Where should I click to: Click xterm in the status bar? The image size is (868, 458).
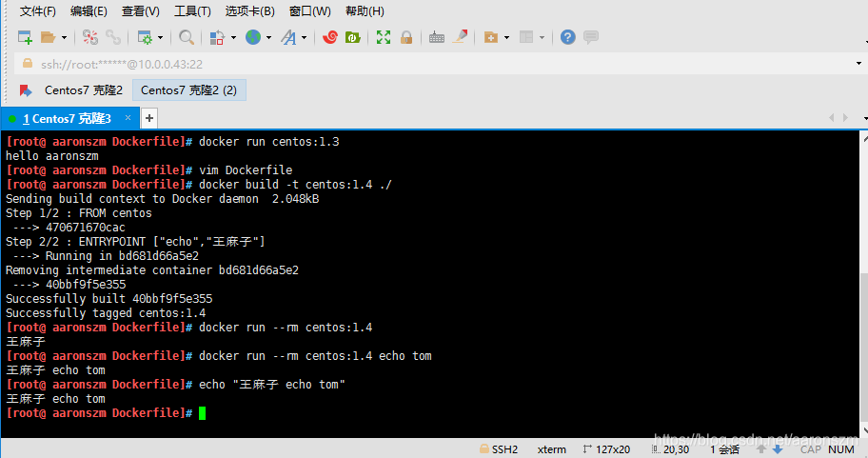pos(551,449)
